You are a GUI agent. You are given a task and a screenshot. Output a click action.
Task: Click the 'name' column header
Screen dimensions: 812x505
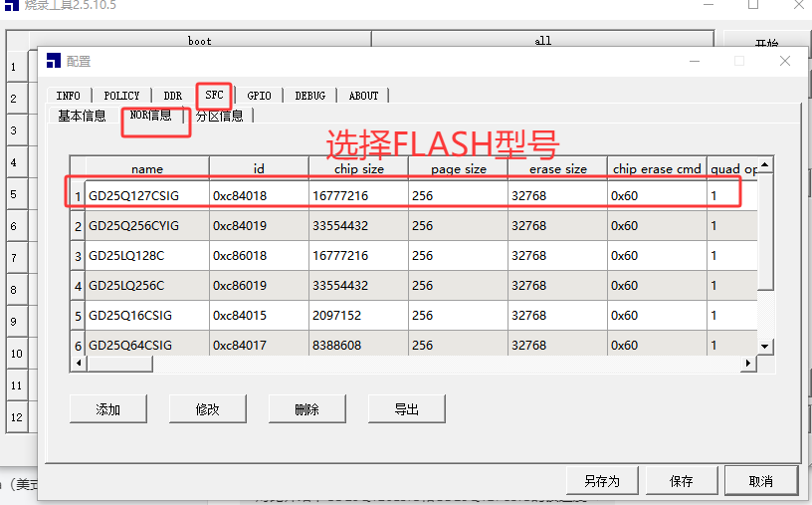pos(147,169)
